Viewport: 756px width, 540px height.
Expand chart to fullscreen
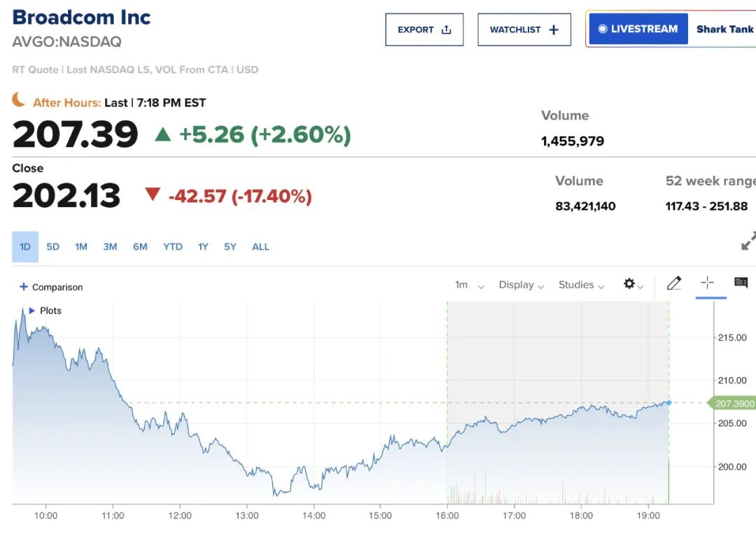coord(748,242)
